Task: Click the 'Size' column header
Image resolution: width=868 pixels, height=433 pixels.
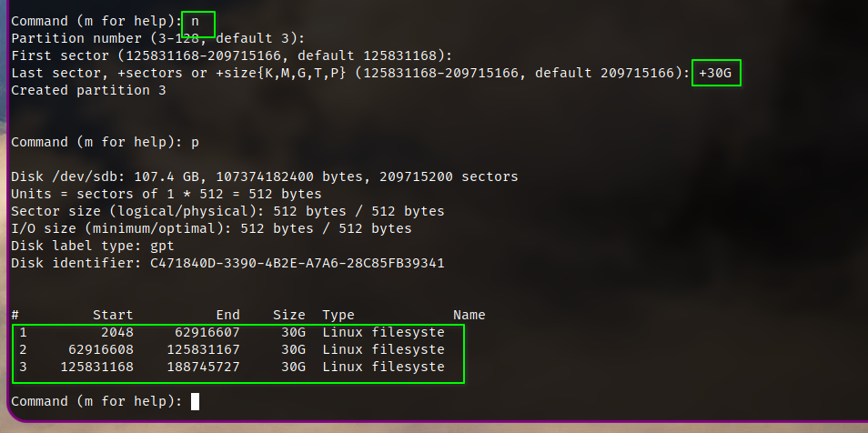Action: click(288, 316)
